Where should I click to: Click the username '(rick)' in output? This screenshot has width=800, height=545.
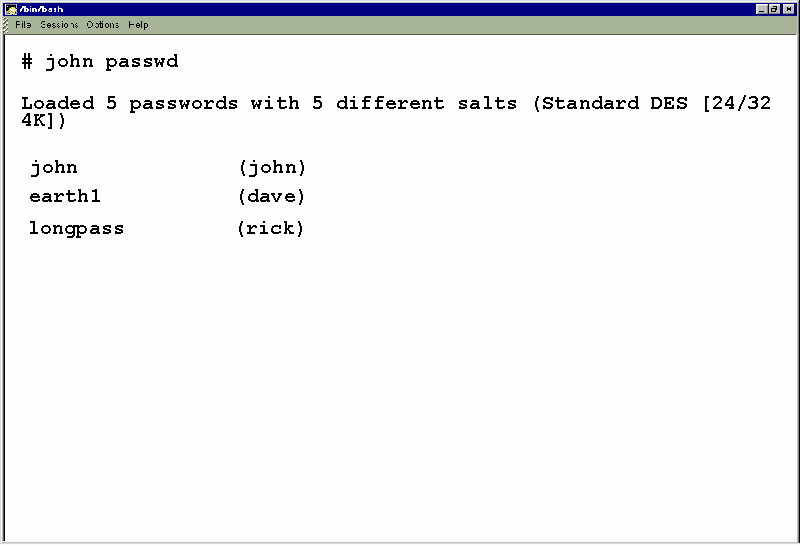point(270,228)
